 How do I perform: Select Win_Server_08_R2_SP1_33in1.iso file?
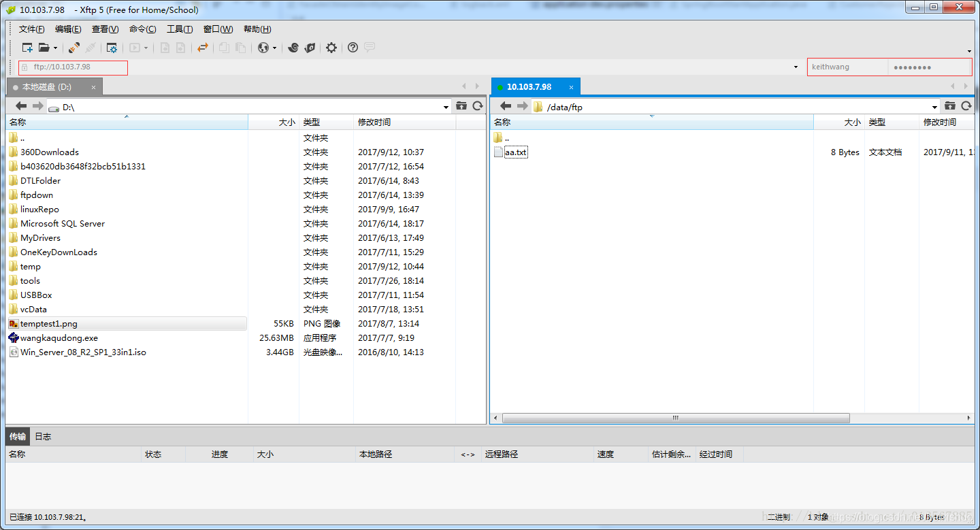(83, 352)
